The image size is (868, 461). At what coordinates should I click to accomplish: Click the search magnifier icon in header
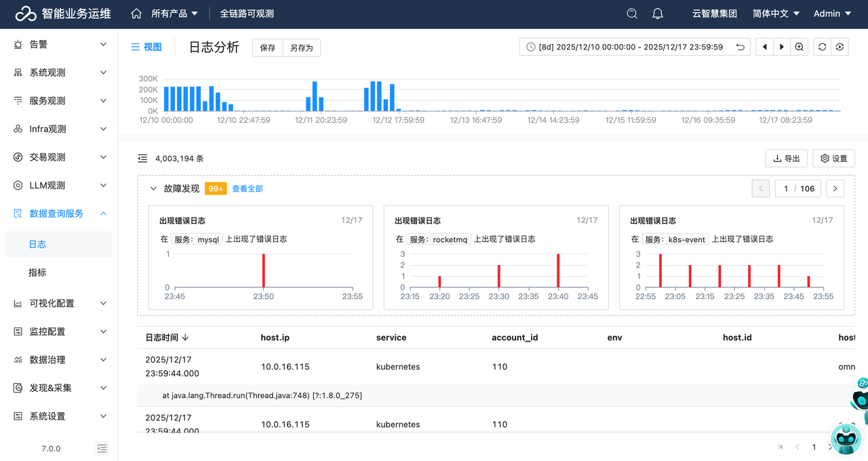[632, 14]
